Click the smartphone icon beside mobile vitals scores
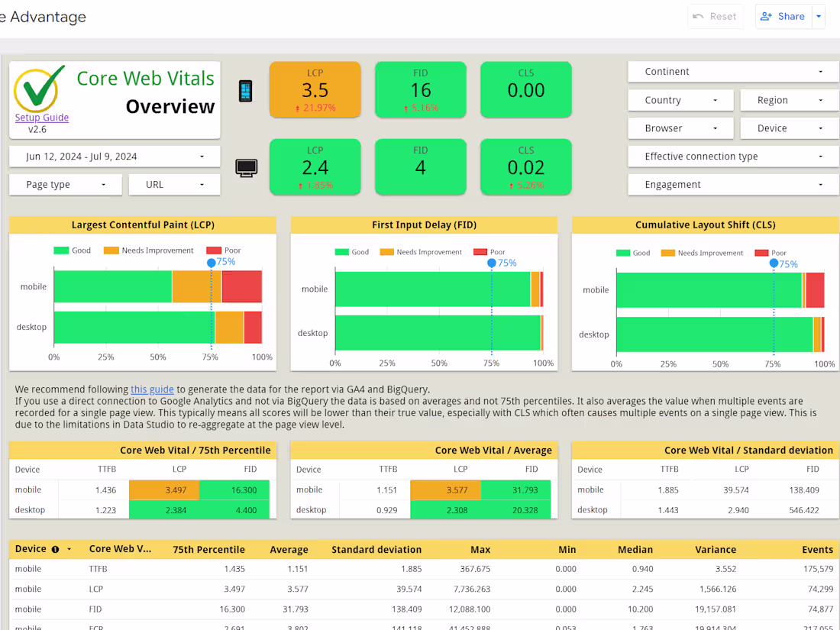840x630 pixels. (244, 90)
